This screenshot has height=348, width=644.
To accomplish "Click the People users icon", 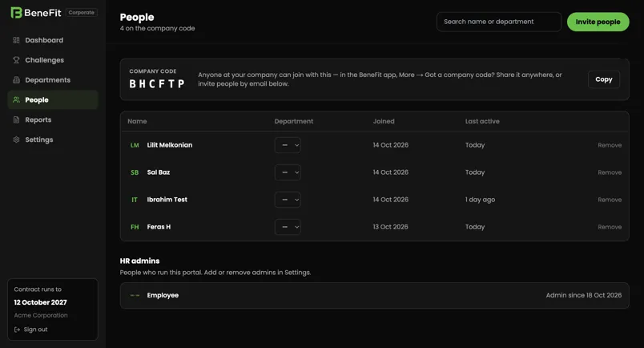I will [x=17, y=100].
